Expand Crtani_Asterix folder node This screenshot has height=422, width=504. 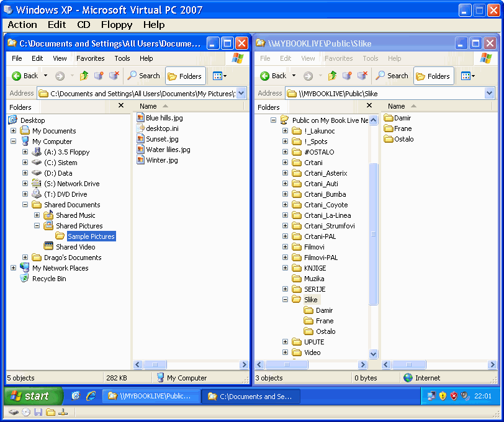pos(285,173)
